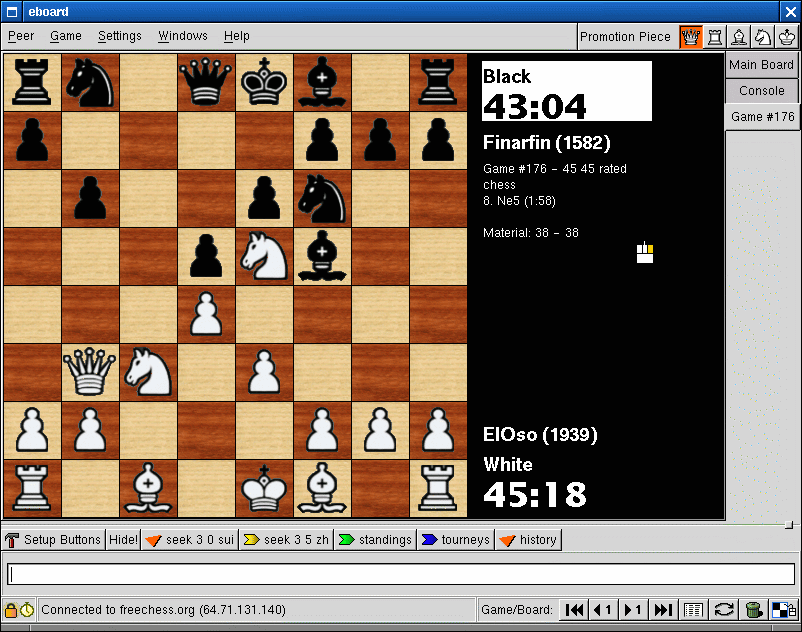Select king promotion piece icon

pyautogui.click(x=787, y=37)
